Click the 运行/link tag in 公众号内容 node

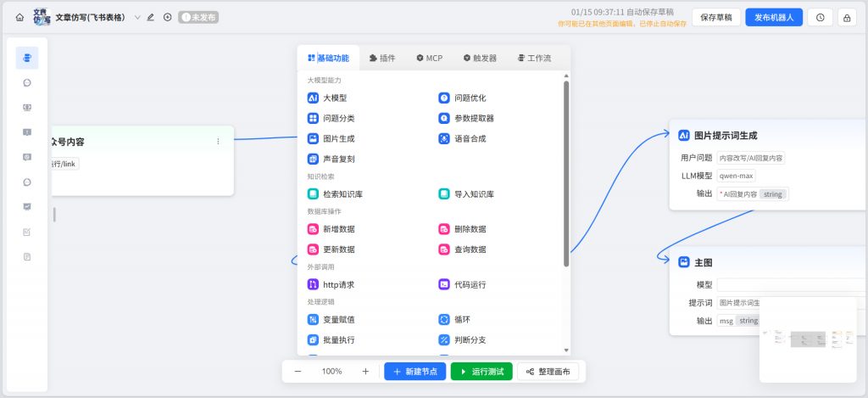tap(65, 164)
